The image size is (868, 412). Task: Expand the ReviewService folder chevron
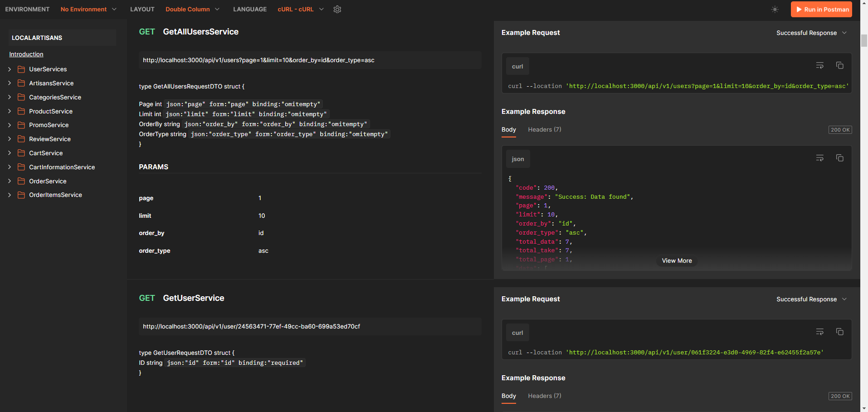(10, 139)
